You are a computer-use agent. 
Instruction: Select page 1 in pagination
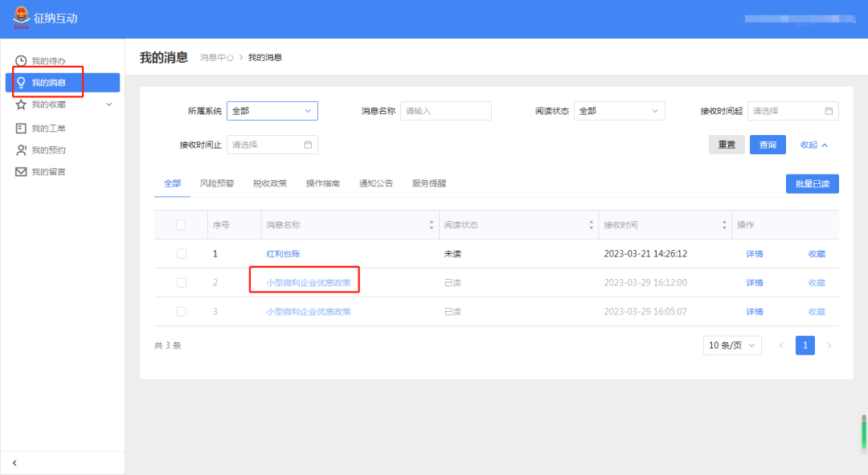tap(805, 346)
